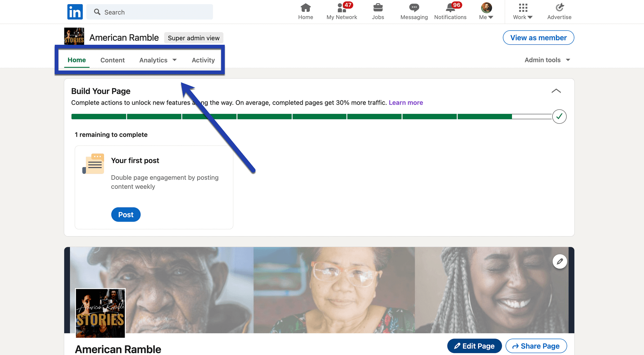This screenshot has height=355, width=644.
Task: Open the Learn more link
Action: [406, 103]
